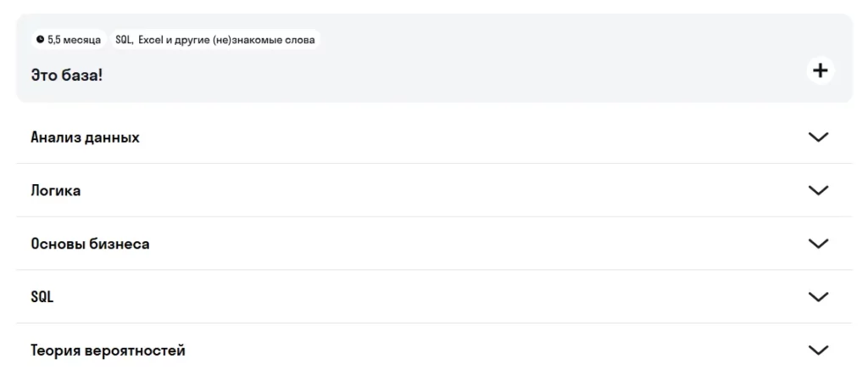Select the 'Логика' section title

[x=56, y=190]
